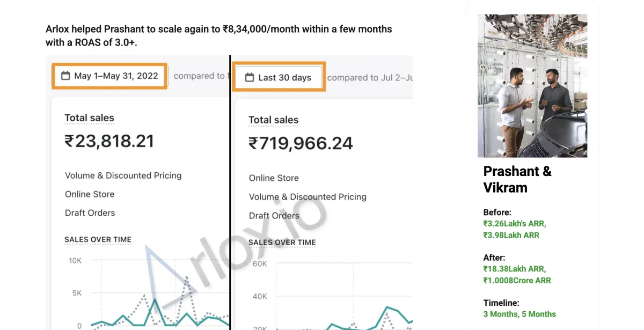Screen dimensions: 644x330
Task: Select Draft Orders in the right panel
Action: pyautogui.click(x=274, y=216)
